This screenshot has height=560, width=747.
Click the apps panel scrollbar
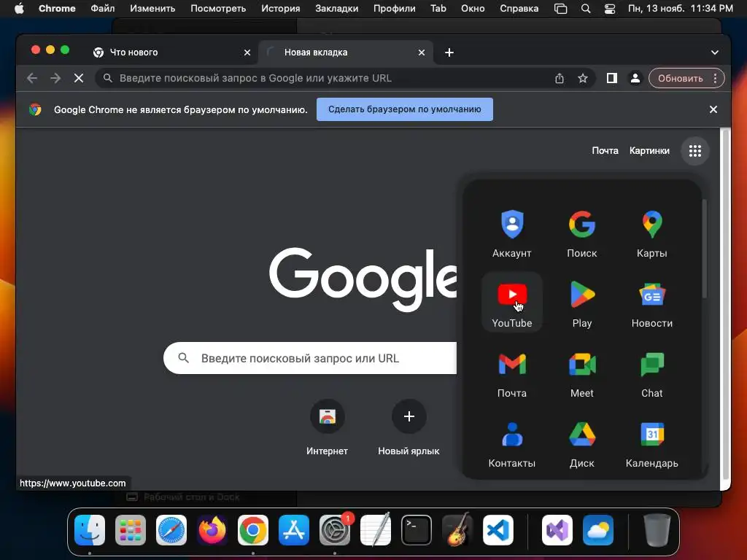(704, 249)
